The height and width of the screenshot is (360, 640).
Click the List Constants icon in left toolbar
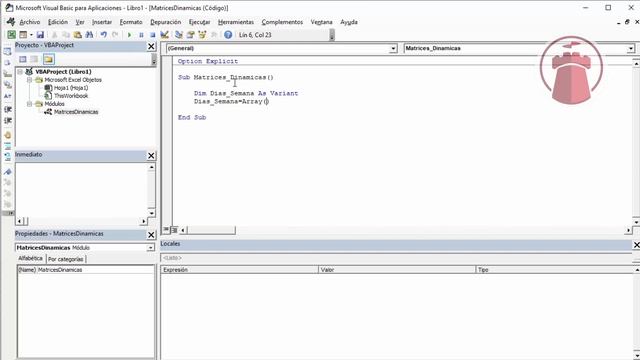click(x=7, y=62)
